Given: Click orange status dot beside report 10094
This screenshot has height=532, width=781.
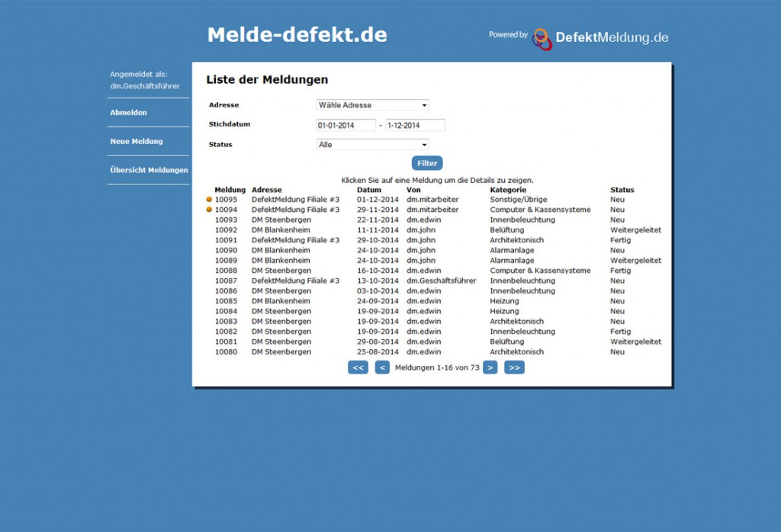Looking at the screenshot, I should point(209,210).
